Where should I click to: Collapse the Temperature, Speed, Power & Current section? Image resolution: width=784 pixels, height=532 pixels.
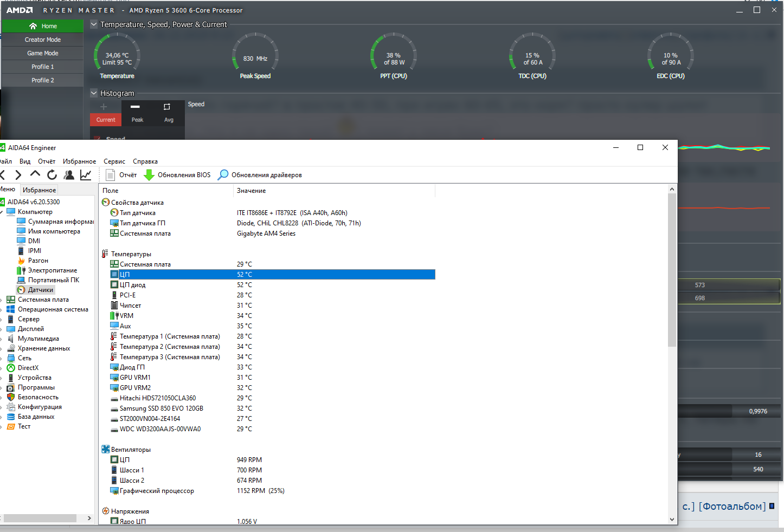[x=94, y=24]
